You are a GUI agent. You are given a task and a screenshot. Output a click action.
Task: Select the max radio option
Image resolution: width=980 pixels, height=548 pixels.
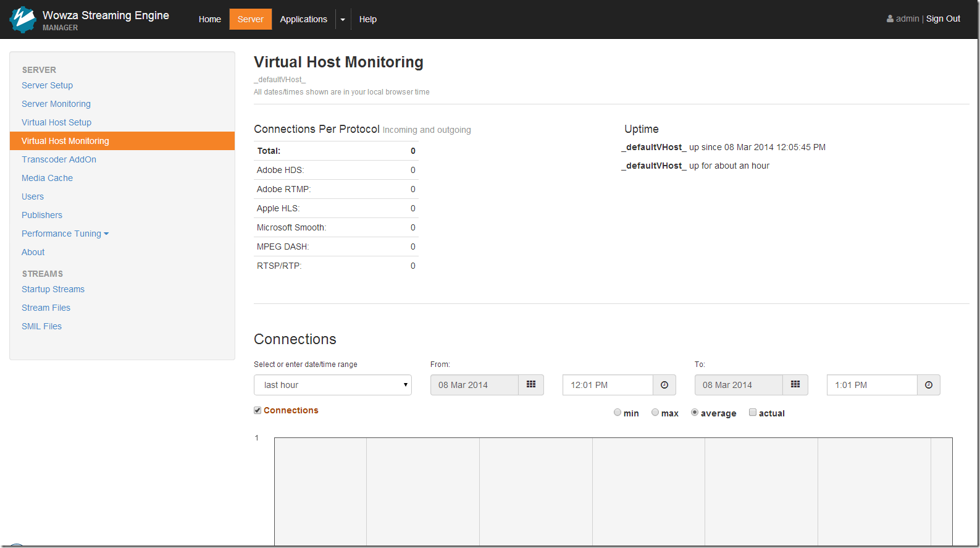[655, 412]
